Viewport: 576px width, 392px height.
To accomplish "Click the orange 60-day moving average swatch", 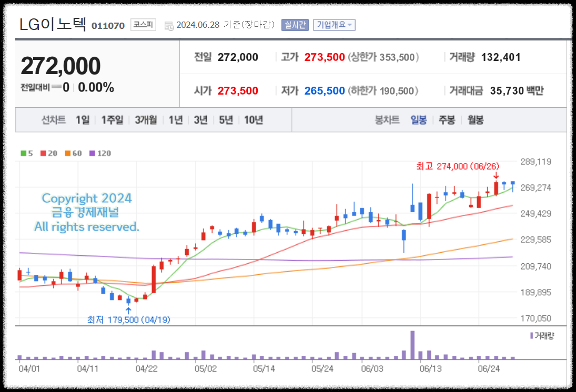I will coord(67,153).
